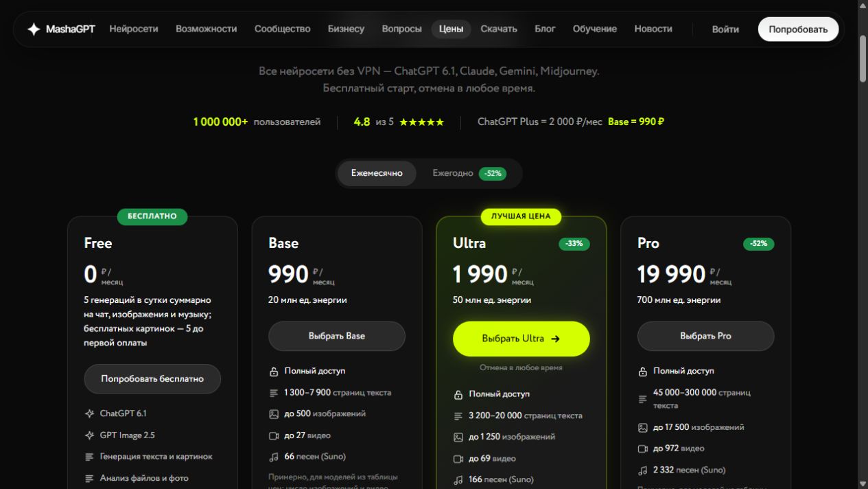Click the music note icon beside 2 332 песен
The height and width of the screenshot is (489, 868).
coord(643,470)
